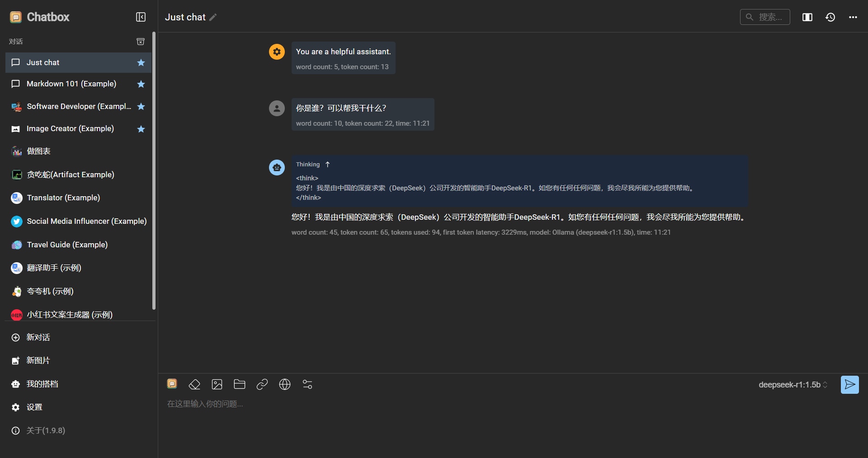Open the 做图表 conversation

point(78,151)
